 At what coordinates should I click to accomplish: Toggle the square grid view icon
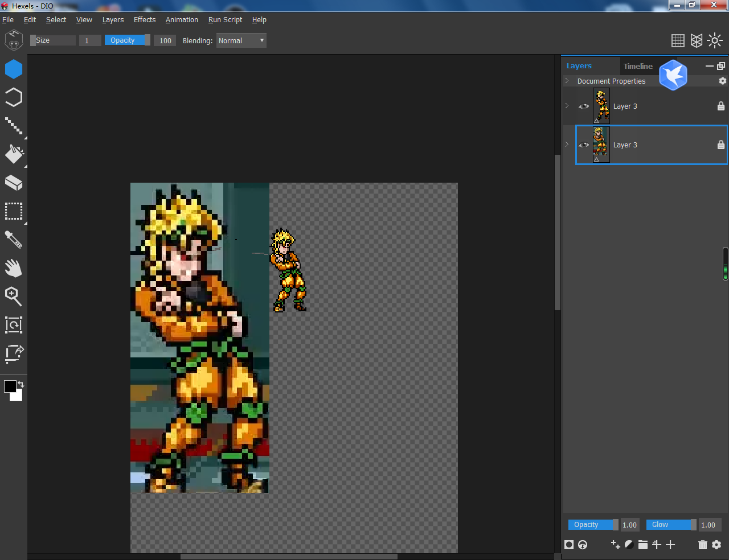click(x=678, y=40)
